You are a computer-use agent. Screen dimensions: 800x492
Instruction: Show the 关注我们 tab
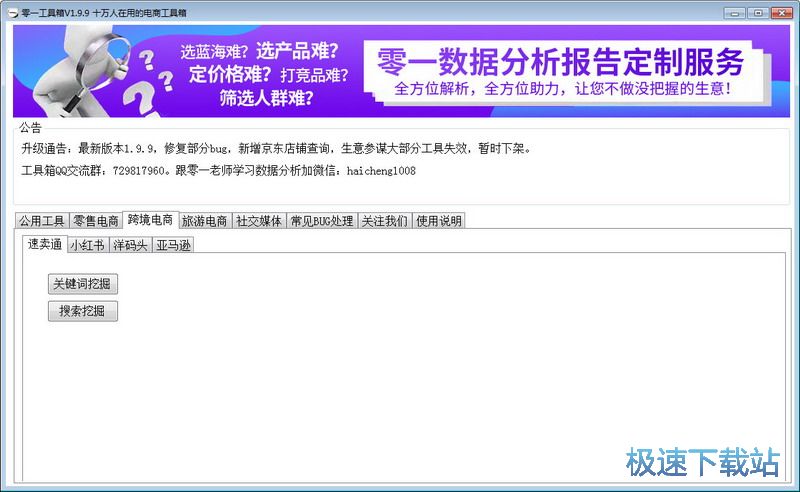(385, 221)
